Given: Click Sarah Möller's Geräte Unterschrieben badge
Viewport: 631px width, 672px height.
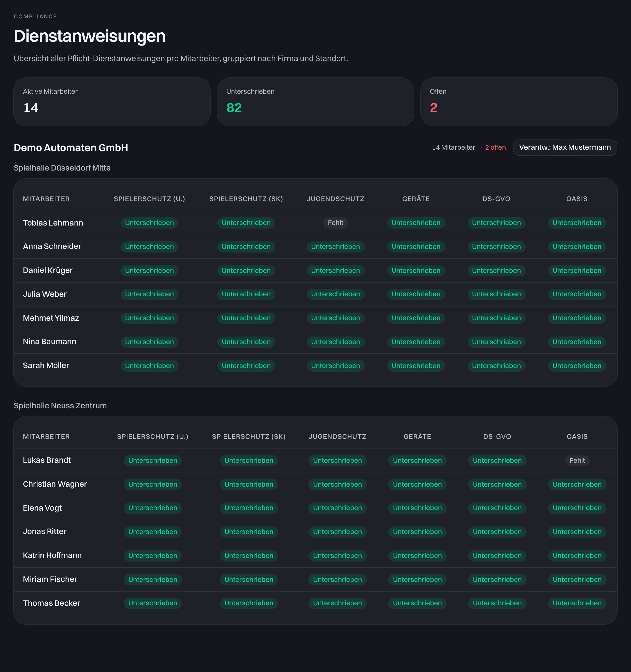Looking at the screenshot, I should pos(416,366).
